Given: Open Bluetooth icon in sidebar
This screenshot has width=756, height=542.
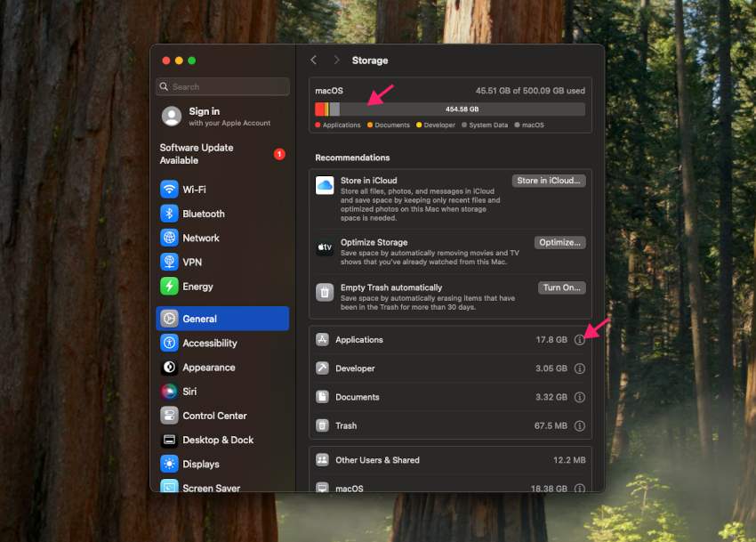Looking at the screenshot, I should [x=169, y=214].
